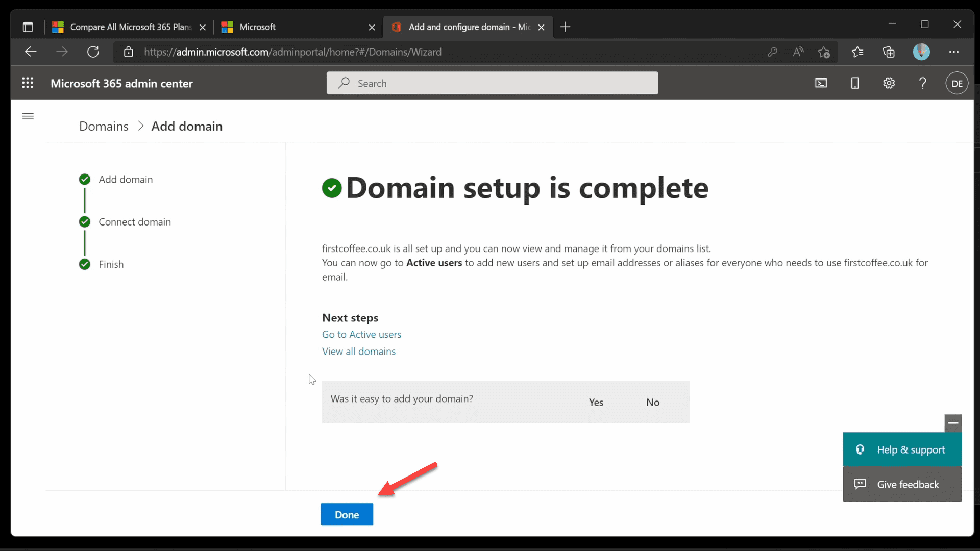Open the command line interface icon

821,83
